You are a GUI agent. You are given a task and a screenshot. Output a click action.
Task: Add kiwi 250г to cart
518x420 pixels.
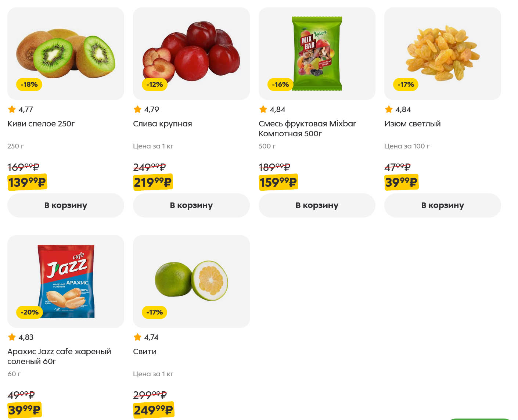[x=66, y=205]
